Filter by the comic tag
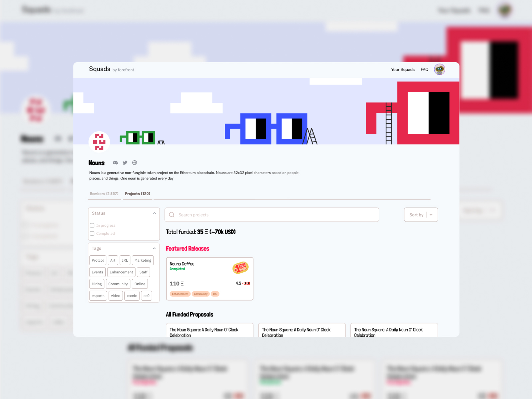 tap(132, 296)
